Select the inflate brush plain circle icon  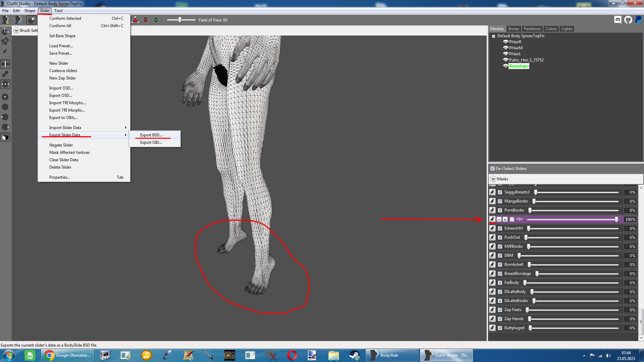click(x=5, y=107)
